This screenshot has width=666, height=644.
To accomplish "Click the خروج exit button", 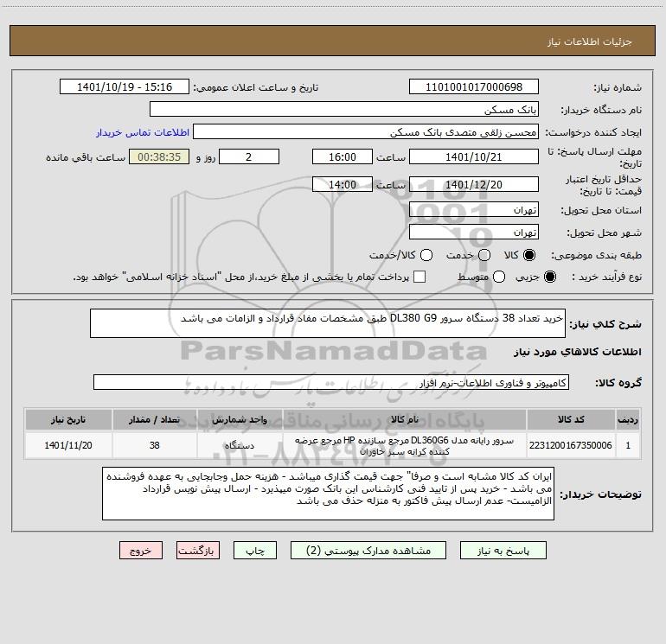I will click(141, 551).
